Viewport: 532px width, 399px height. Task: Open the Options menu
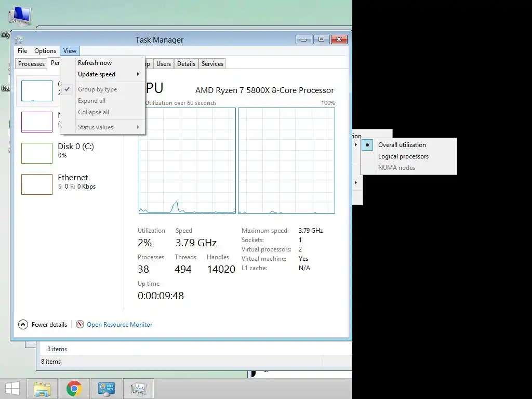[x=45, y=51]
